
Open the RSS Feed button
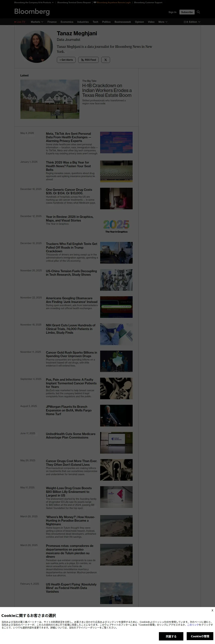click(88, 60)
